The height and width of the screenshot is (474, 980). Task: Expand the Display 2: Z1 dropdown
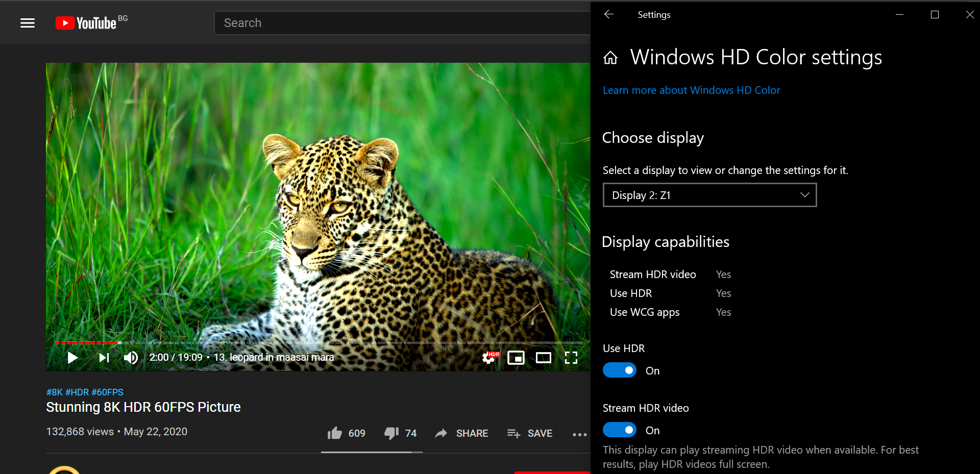click(709, 195)
